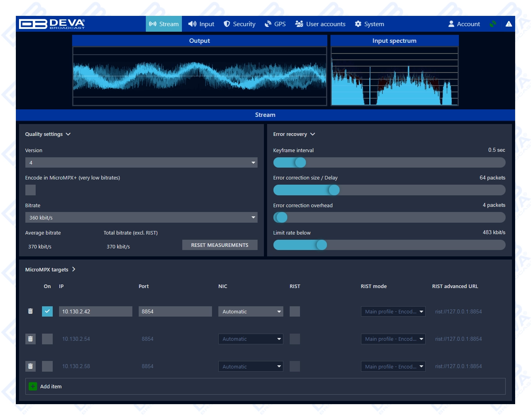Open the System tab
The width and height of the screenshot is (531, 420).
(x=369, y=24)
